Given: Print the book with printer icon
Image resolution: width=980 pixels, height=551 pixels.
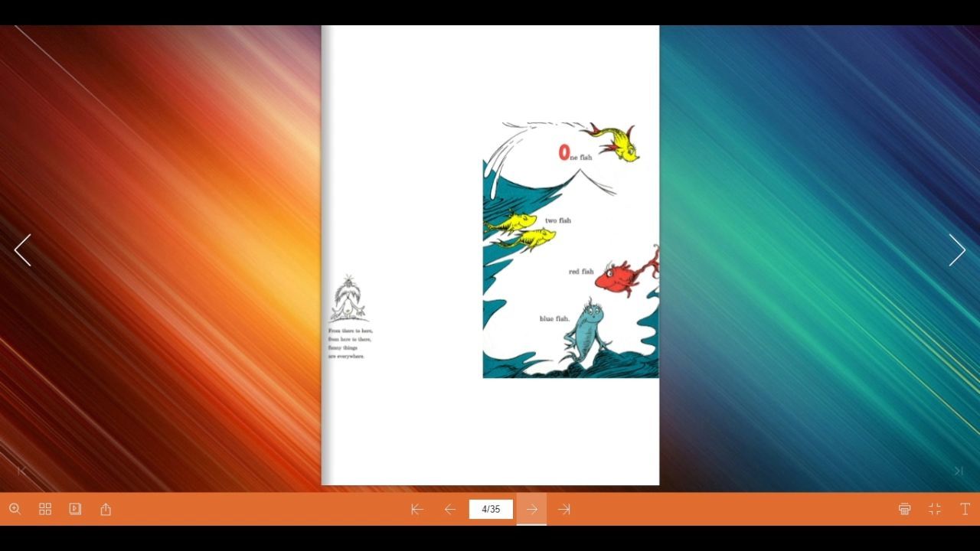Looking at the screenshot, I should [905, 509].
